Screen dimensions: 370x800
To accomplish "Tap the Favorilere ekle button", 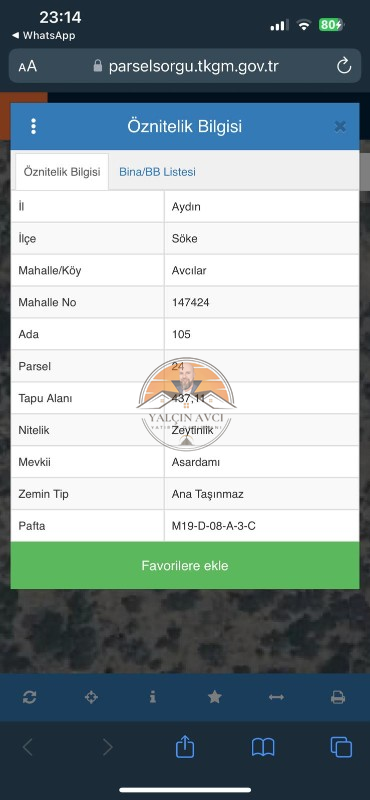I will coord(185,565).
